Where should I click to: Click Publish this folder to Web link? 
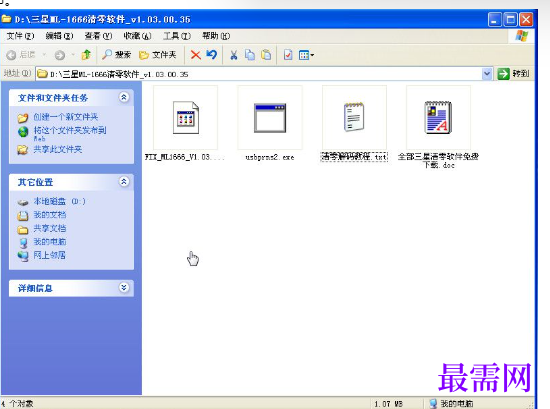pos(70,133)
